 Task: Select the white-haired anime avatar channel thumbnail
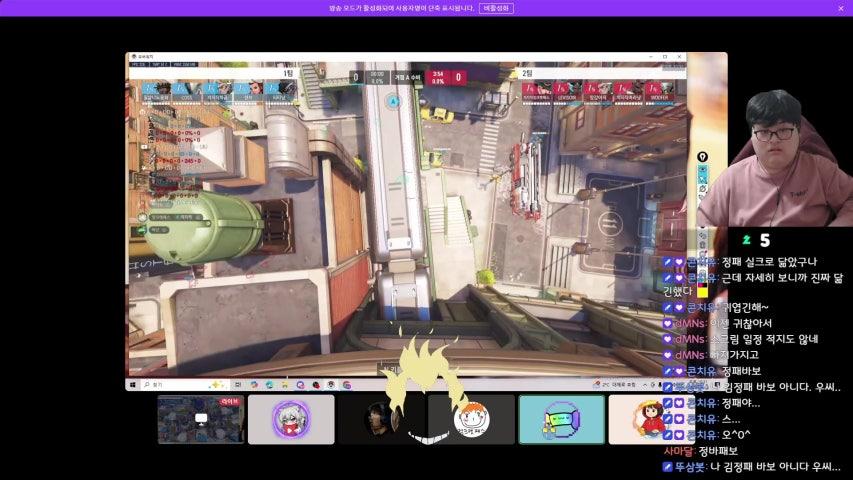[x=291, y=419]
